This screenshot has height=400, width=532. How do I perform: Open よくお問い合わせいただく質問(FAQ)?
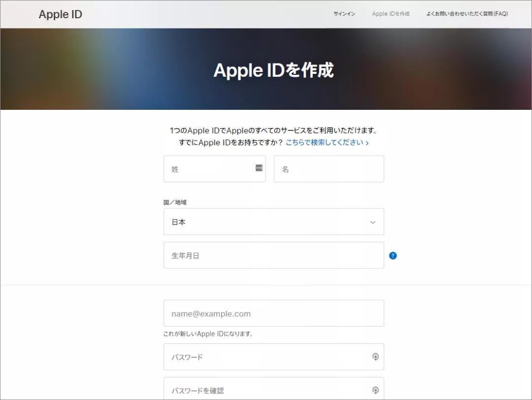pyautogui.click(x=466, y=14)
